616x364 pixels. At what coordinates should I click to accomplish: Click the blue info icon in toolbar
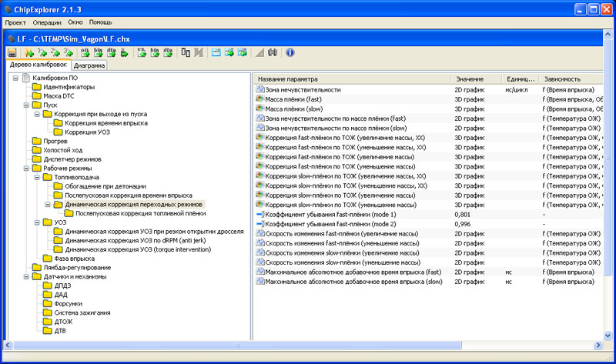point(290,52)
